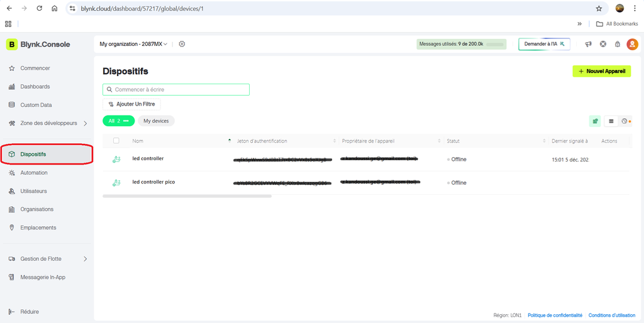Select Dispositifs in the sidebar
This screenshot has height=323, width=644.
point(47,155)
